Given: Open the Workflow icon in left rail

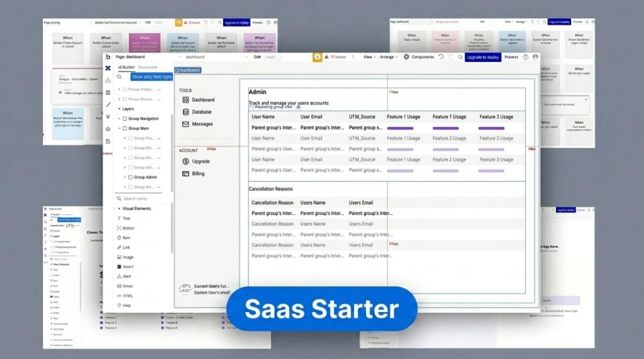Looking at the screenshot, I should coord(107,81).
